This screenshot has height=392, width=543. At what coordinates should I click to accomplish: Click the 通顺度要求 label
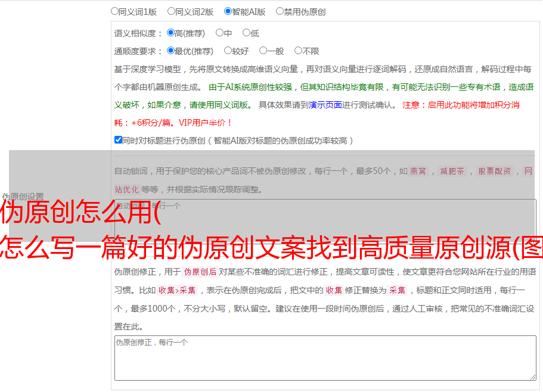138,51
